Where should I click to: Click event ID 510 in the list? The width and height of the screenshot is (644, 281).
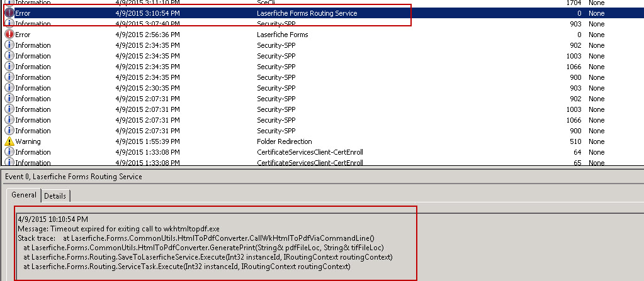click(576, 141)
